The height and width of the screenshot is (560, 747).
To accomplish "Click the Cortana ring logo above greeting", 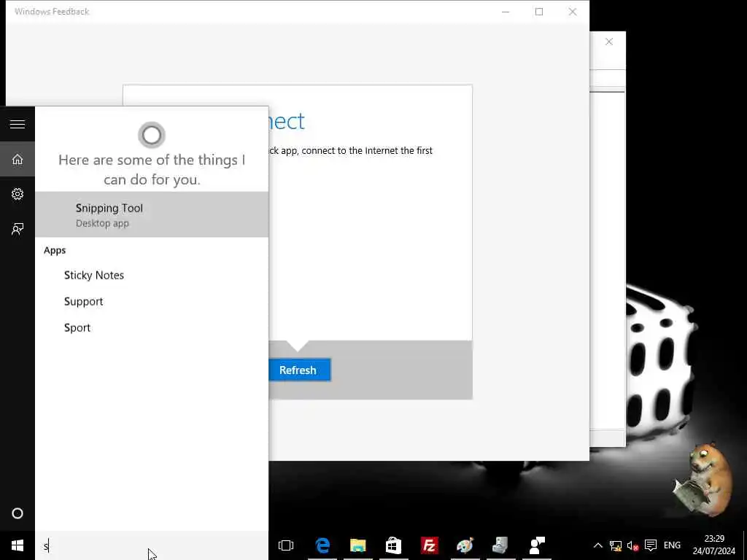I will 152,135.
